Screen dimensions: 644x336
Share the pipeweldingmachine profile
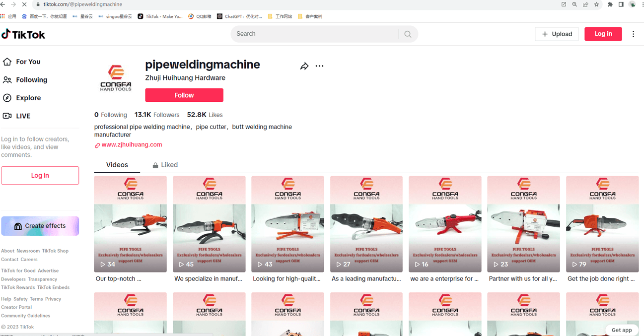point(304,66)
